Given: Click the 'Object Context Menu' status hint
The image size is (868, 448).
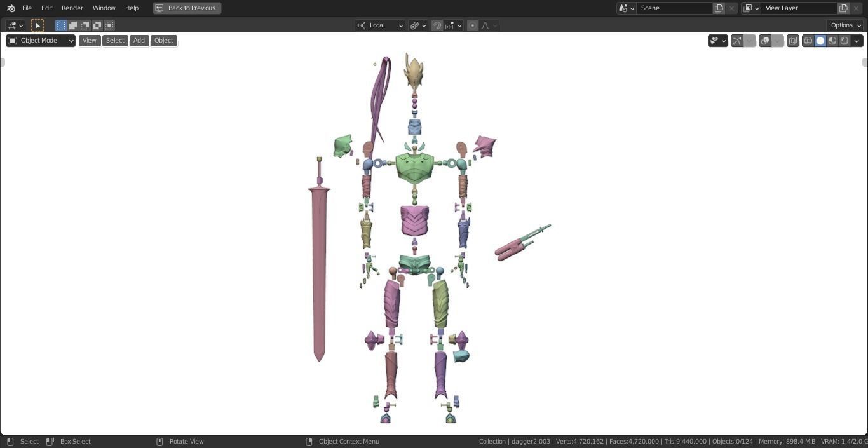Looking at the screenshot, I should (x=349, y=442).
